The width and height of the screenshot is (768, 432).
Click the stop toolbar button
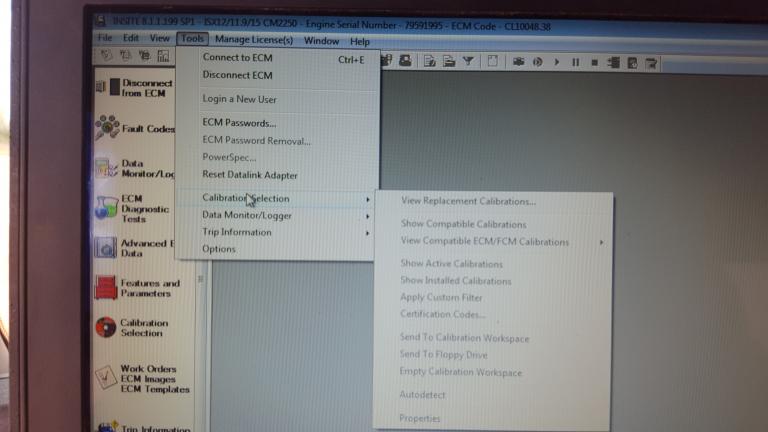tap(594, 63)
